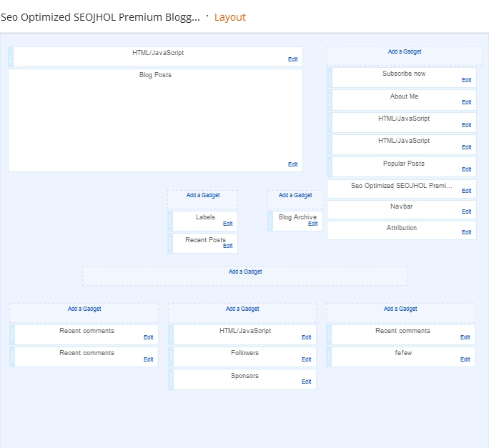This screenshot has width=489, height=448.
Task: Add a Gadget above Blog Archive
Action: tap(295, 195)
